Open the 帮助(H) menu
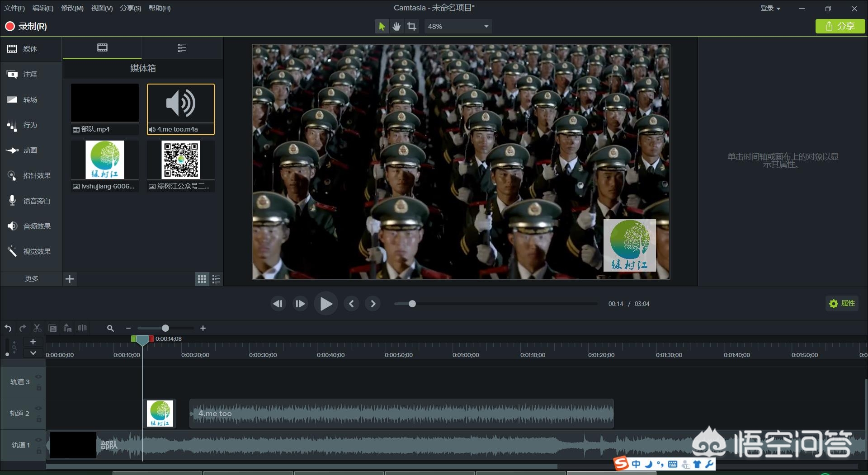This screenshot has width=868, height=475. [160, 8]
